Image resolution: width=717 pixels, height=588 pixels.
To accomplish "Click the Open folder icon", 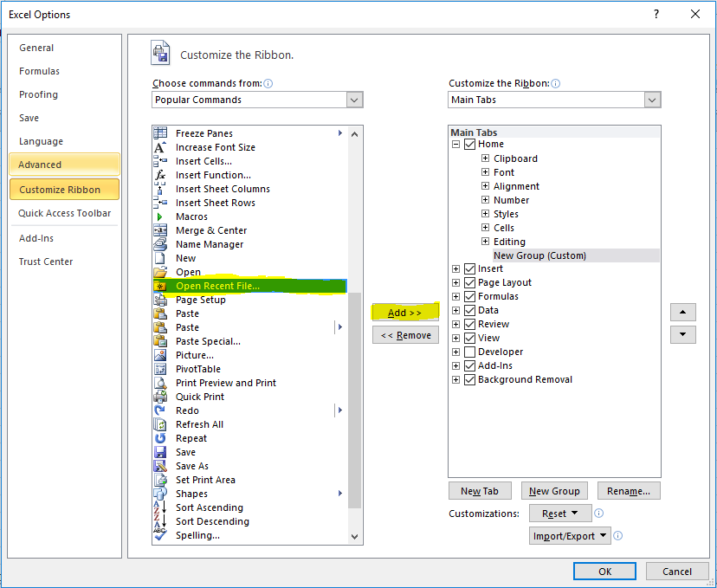I will pos(160,272).
